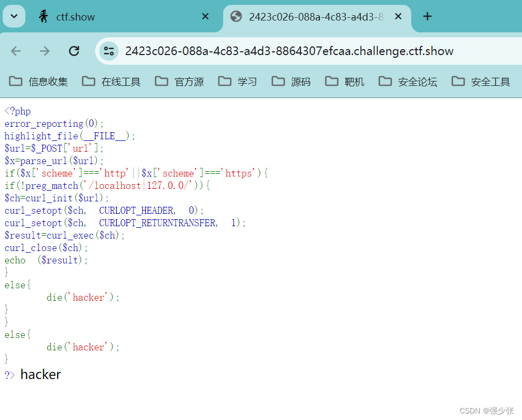Click the globe favicon on challenge tab
The width and height of the screenshot is (522, 420).
click(x=236, y=16)
